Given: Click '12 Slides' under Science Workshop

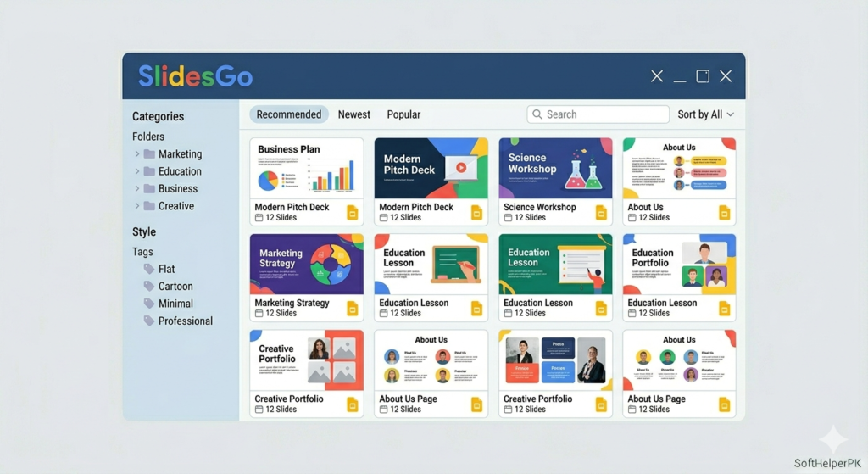Looking at the screenshot, I should pyautogui.click(x=530, y=218).
